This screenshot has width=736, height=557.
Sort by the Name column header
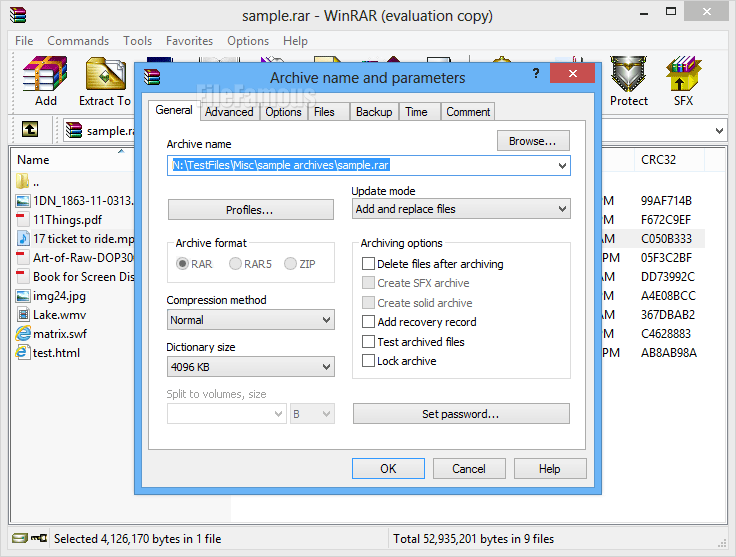[x=70, y=160]
